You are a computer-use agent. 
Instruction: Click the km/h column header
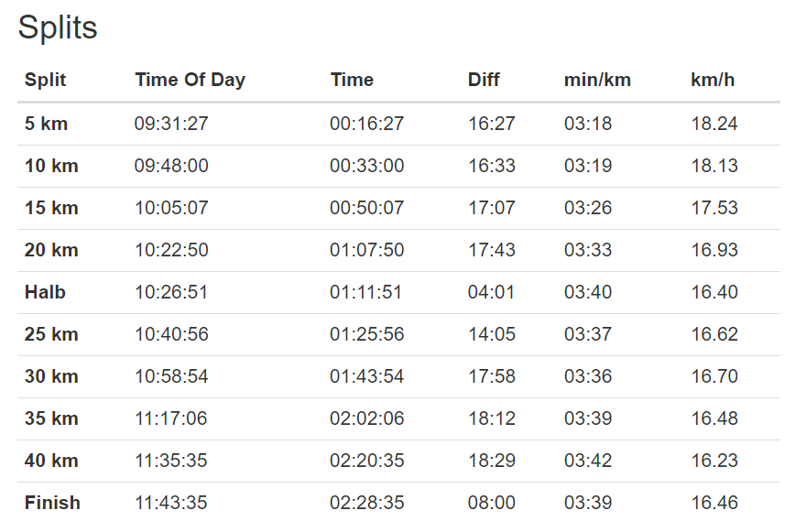(x=713, y=80)
